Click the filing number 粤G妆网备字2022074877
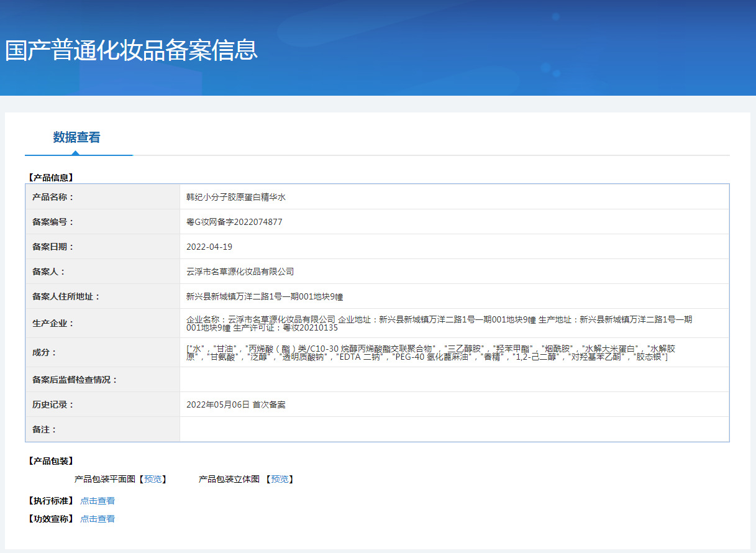Image resolution: width=756 pixels, height=553 pixels. 234,222
